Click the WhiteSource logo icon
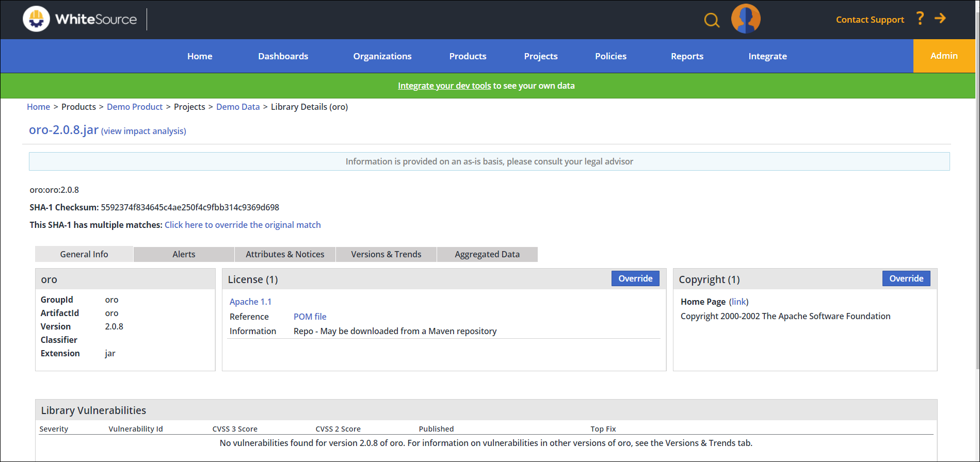The height and width of the screenshot is (462, 980). tap(36, 19)
